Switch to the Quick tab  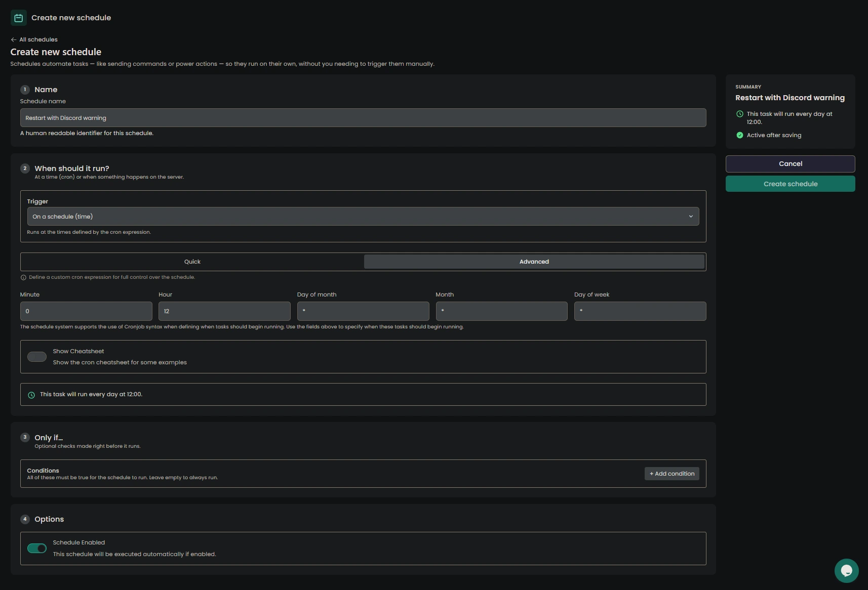tap(192, 262)
